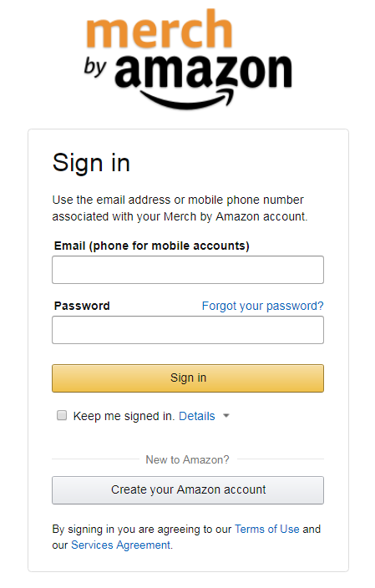Expand the arrow next to Details
375x588 pixels.
coord(226,415)
